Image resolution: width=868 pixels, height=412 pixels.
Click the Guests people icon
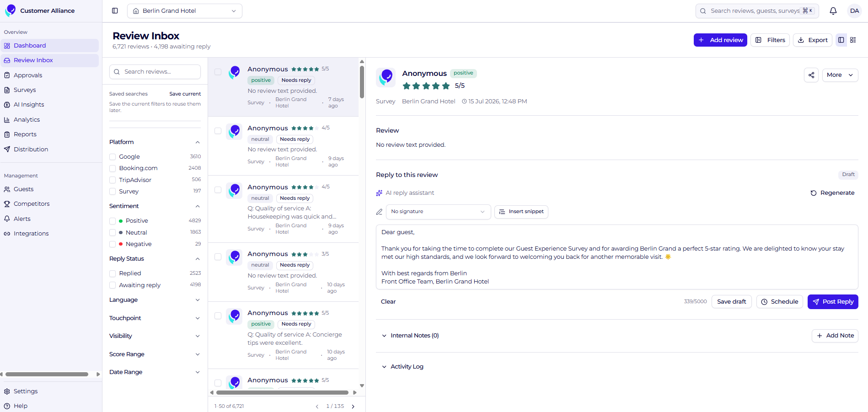(7, 189)
